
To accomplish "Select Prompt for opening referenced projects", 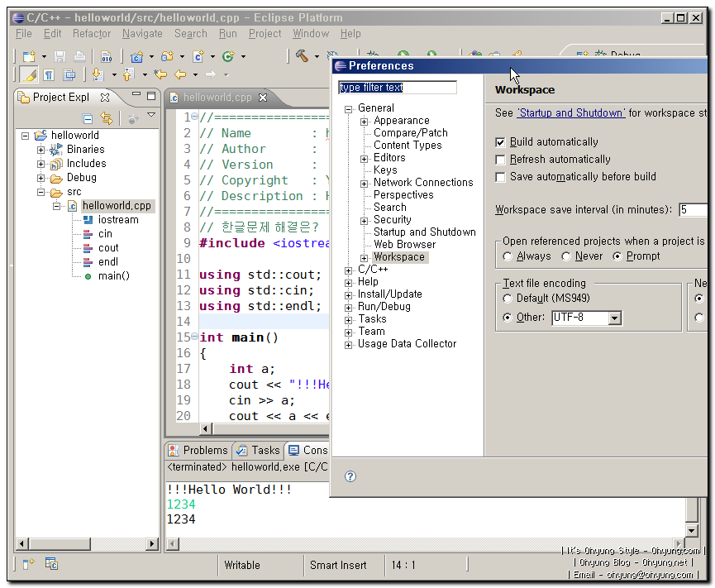I will click(617, 256).
